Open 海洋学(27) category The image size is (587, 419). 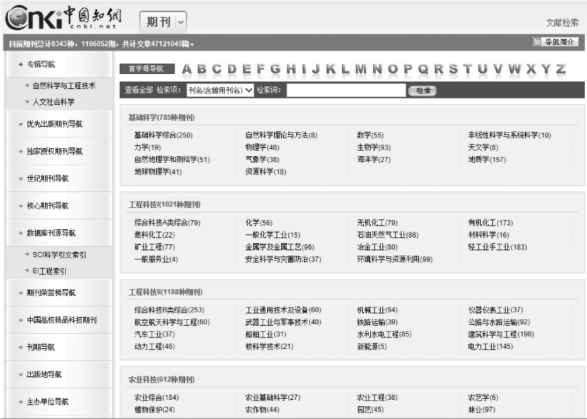click(374, 160)
